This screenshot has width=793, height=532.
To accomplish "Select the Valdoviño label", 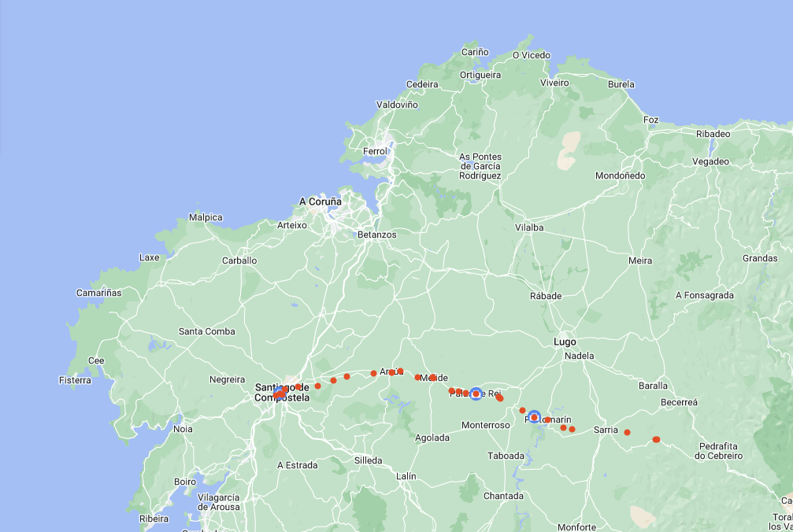I will 397,105.
